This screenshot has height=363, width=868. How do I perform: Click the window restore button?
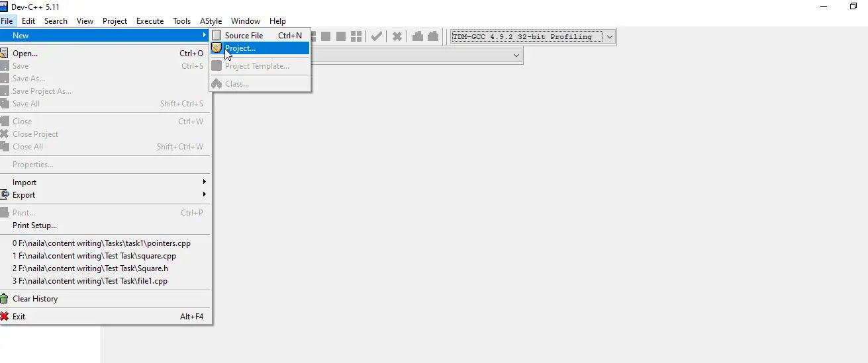(x=853, y=6)
